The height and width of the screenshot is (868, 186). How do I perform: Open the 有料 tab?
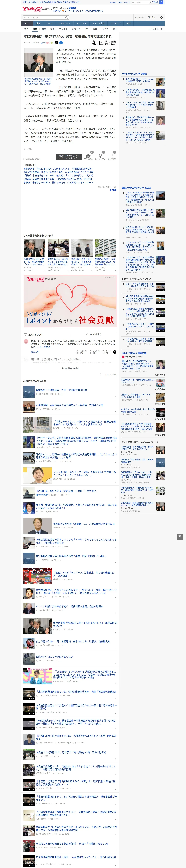(x=129, y=24)
